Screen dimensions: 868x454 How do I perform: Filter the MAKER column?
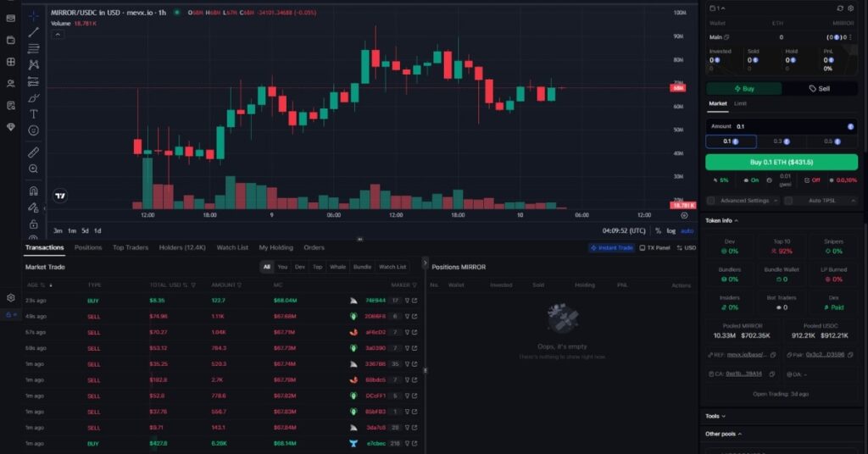coord(414,285)
